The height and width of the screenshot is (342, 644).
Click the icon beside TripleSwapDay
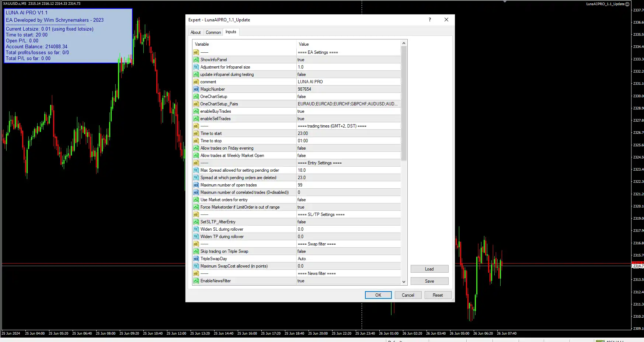point(196,259)
